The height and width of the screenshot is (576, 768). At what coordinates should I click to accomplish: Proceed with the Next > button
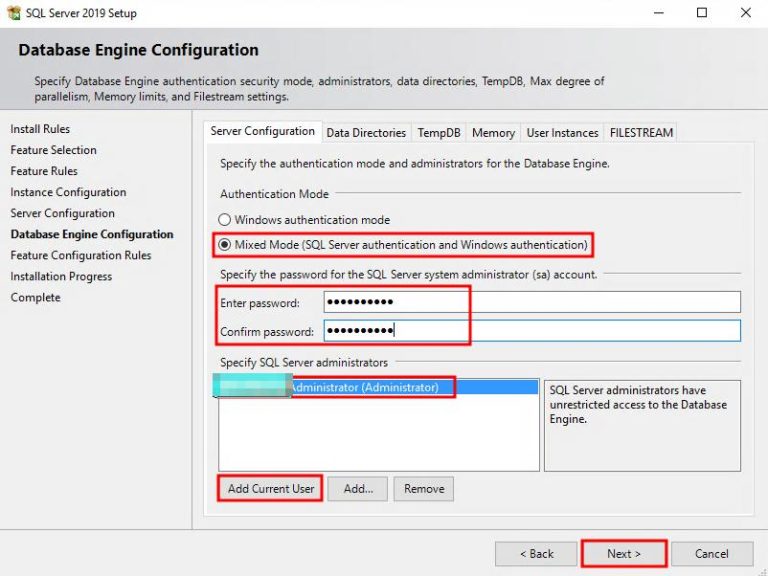coord(624,554)
